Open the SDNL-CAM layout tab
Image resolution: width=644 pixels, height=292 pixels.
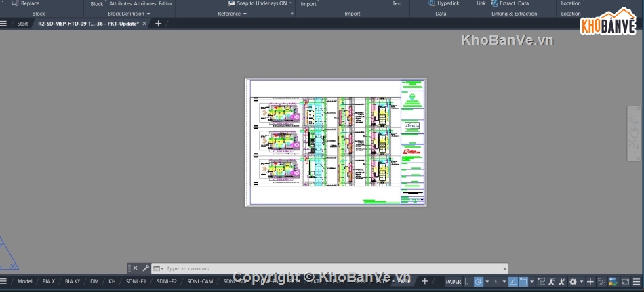click(200, 281)
